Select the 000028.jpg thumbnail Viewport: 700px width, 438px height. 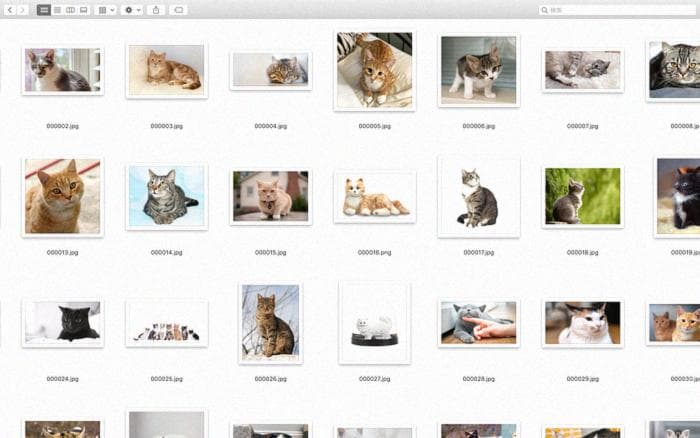(479, 322)
